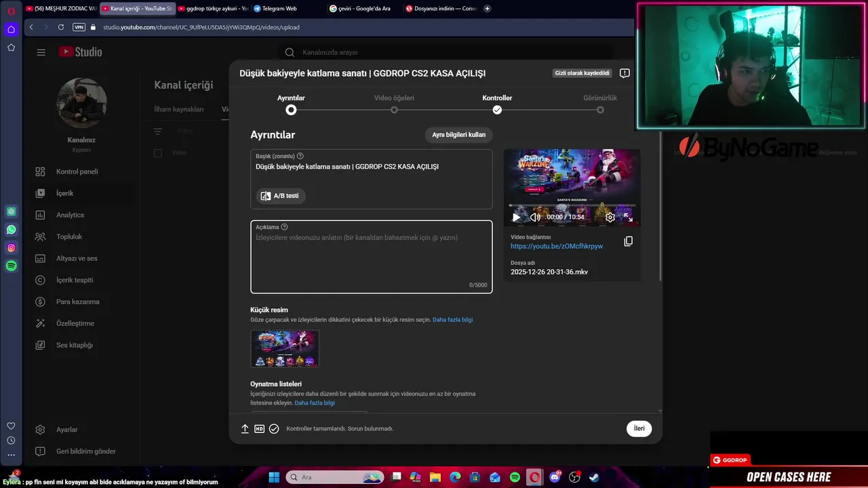Open help for Açıklama description field

tap(284, 227)
